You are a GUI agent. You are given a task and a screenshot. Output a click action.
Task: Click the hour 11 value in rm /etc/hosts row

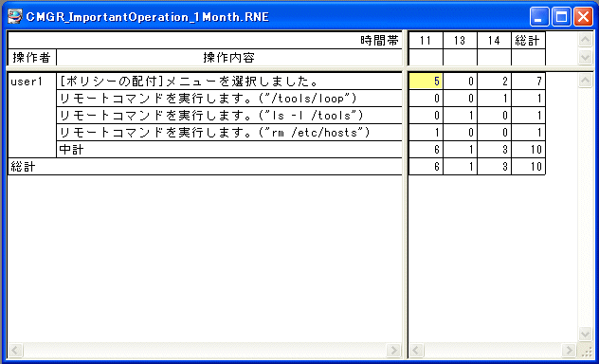click(426, 132)
